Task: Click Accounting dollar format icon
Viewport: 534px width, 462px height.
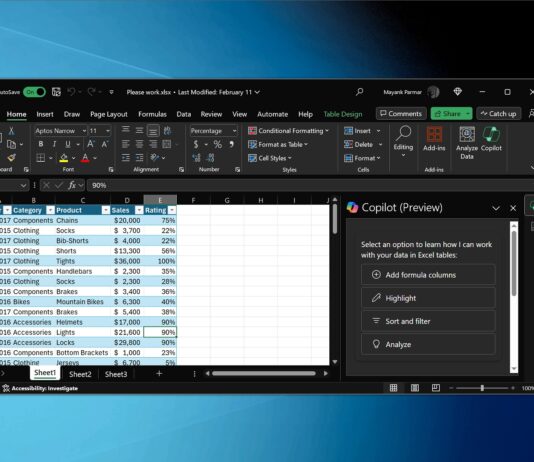Action: tap(196, 144)
